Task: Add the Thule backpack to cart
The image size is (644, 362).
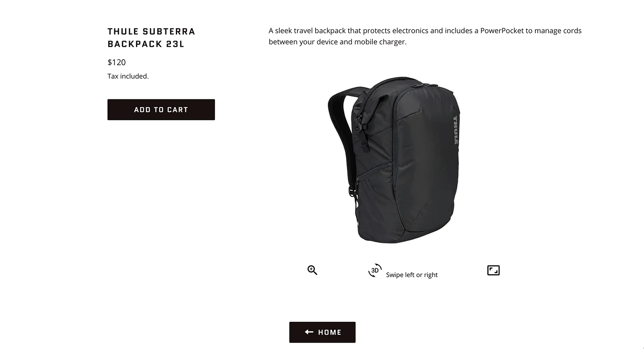Action: 161,109
